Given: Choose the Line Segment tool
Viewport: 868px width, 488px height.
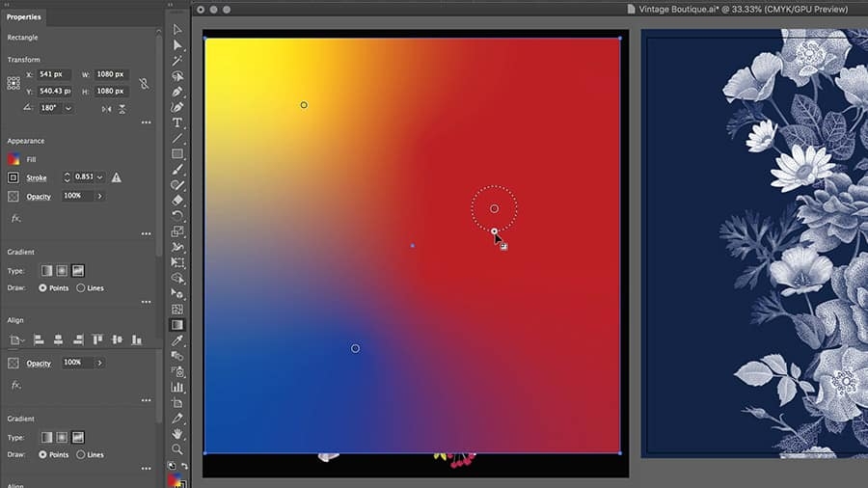Looking at the screenshot, I should (177, 138).
